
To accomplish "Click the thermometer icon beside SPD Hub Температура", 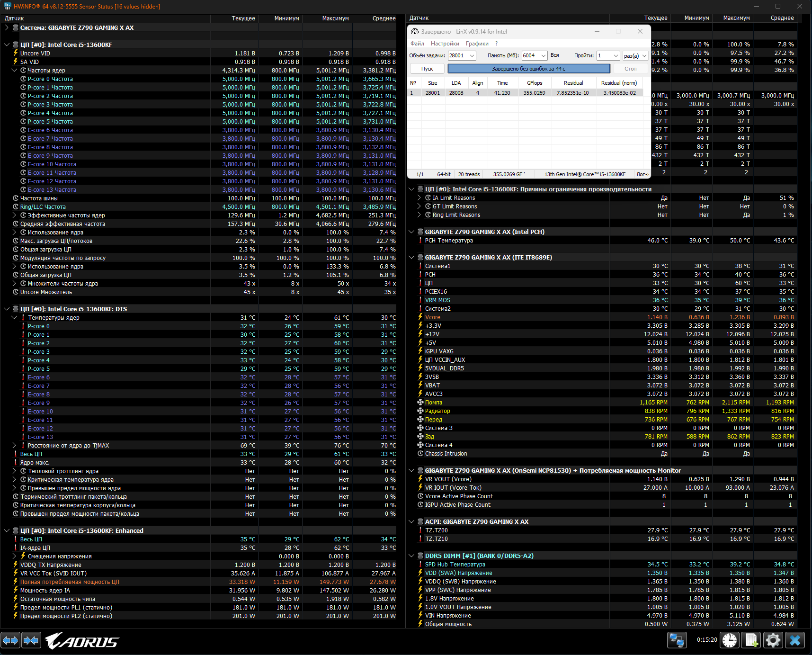I will click(x=420, y=564).
